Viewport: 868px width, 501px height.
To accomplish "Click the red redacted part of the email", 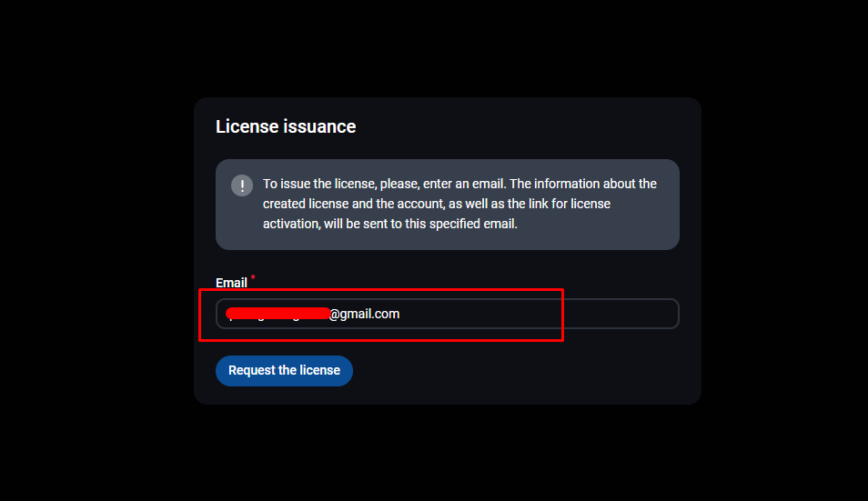I will point(278,314).
